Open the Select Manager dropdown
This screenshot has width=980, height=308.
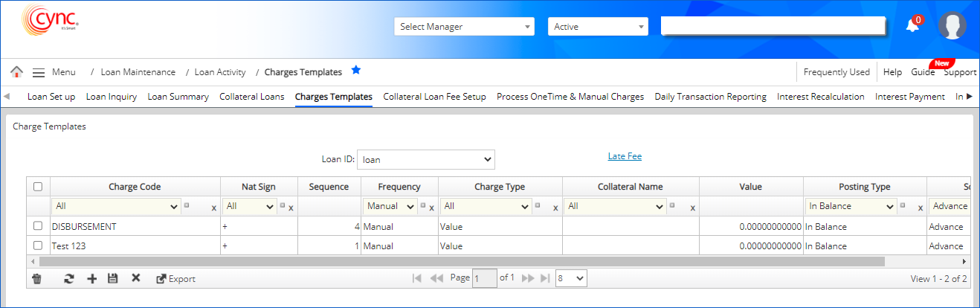tap(464, 27)
